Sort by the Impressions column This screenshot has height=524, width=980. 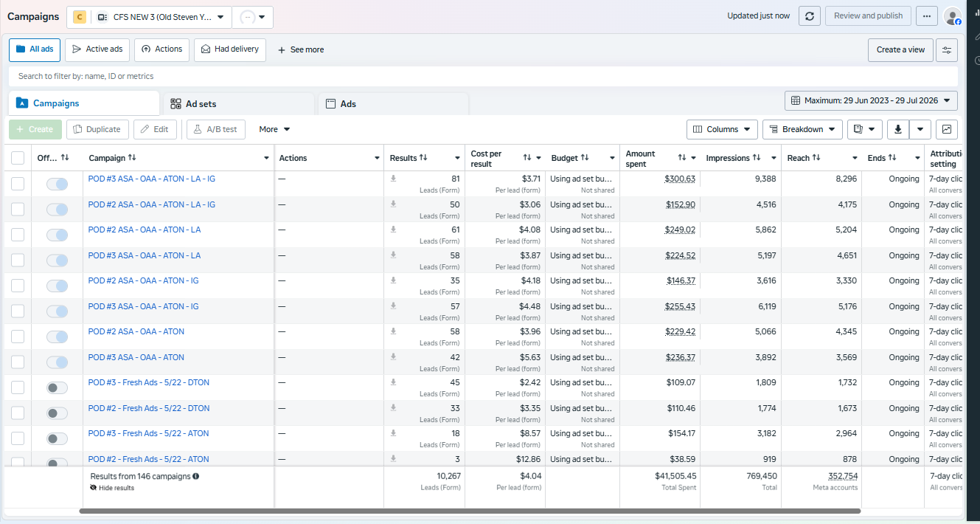(x=755, y=158)
